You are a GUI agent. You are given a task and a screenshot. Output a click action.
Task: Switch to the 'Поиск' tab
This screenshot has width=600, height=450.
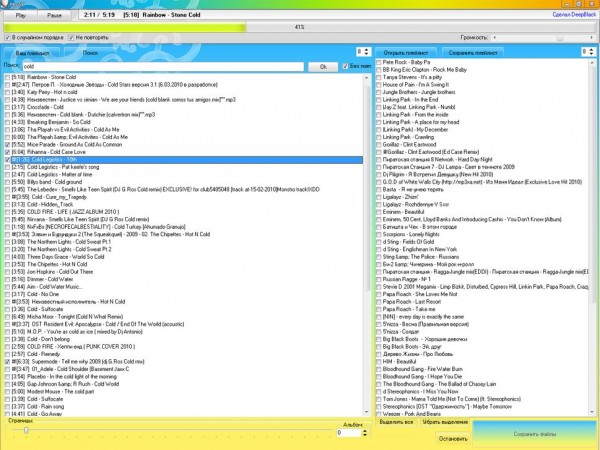[91, 50]
